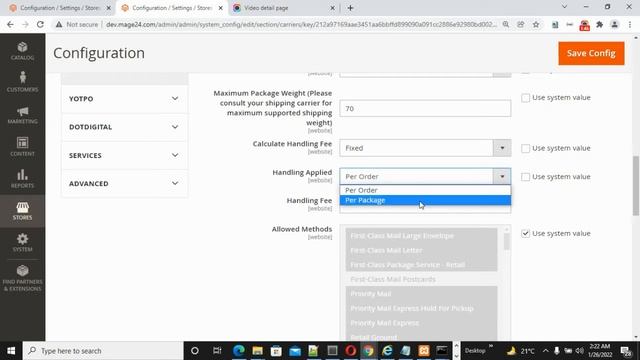Show hidden system tray icons
Viewport: 640px width, 360px height.
(545, 351)
